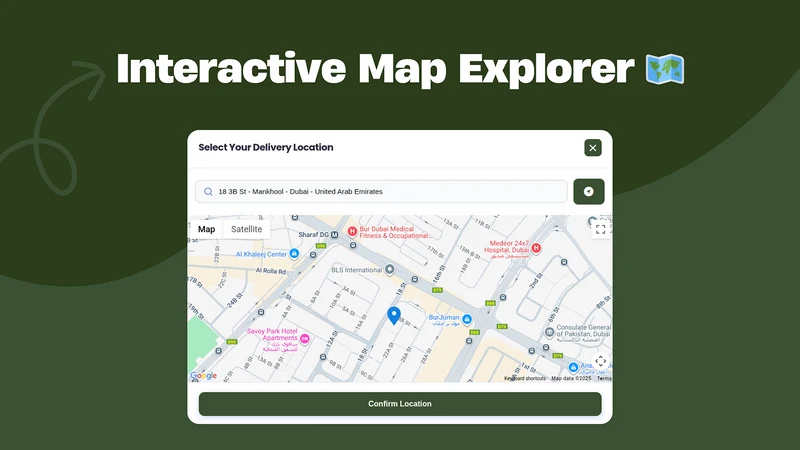
Task: Click the search magnifier icon
Action: tap(208, 192)
